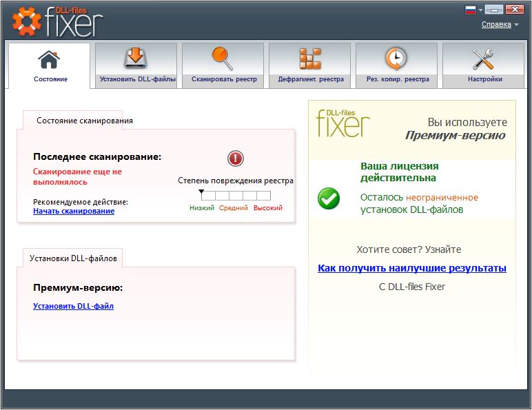The height and width of the screenshot is (410, 532).
Task: Click the registry damage level gauge
Action: tap(236, 196)
